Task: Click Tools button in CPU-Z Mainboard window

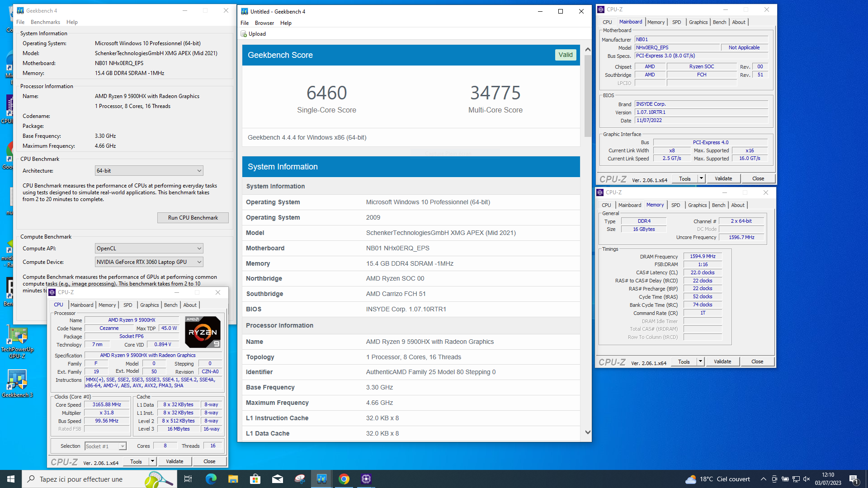Action: [684, 178]
